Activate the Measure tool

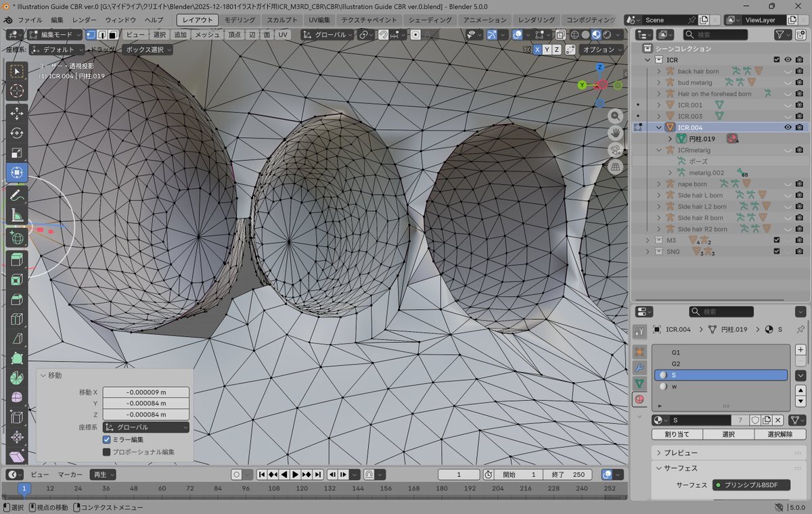click(17, 216)
